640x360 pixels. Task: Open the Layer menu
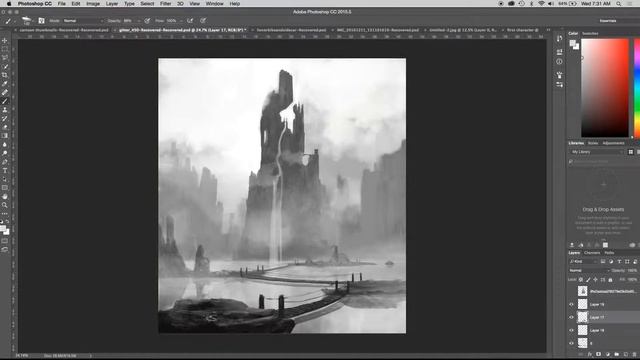112,4
